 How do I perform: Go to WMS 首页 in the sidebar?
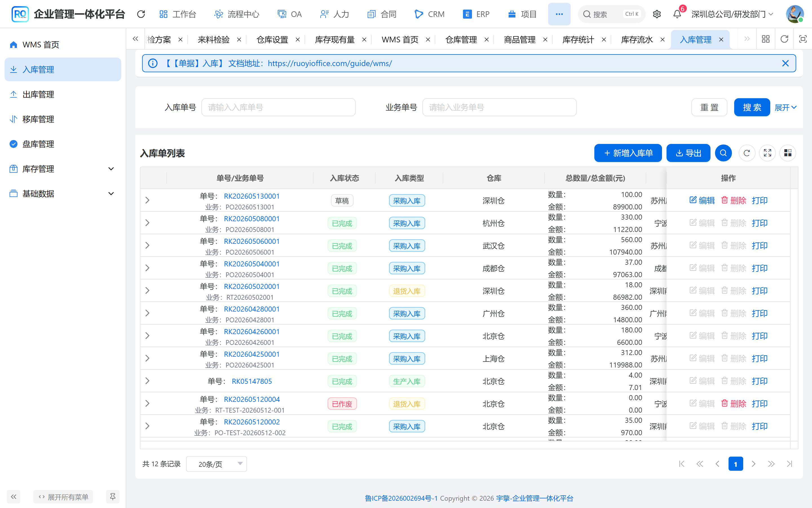tap(63, 45)
